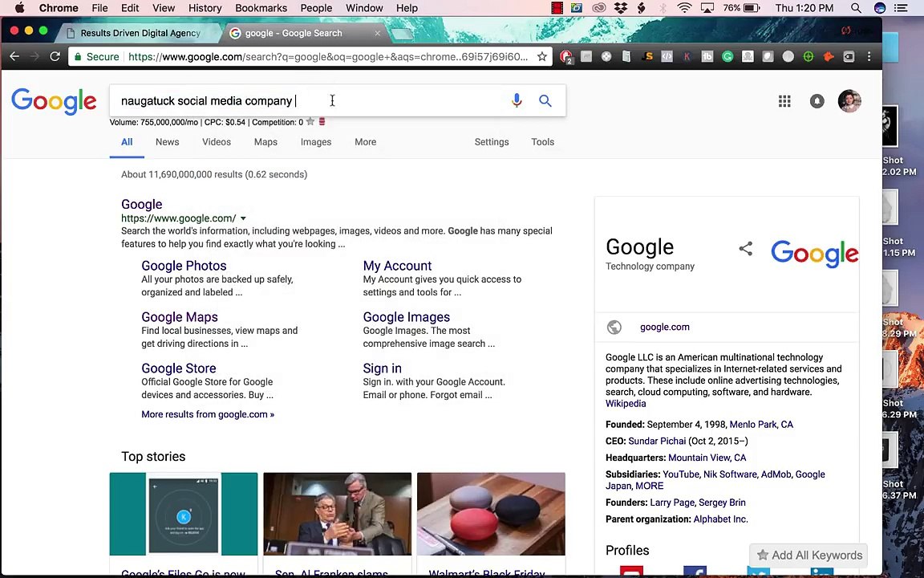Open the Wi-Fi menu
This screenshot has height=578, width=924.
pyautogui.click(x=684, y=8)
